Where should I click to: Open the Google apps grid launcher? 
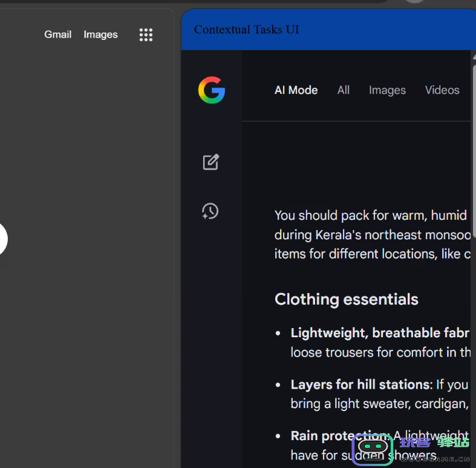pyautogui.click(x=146, y=35)
